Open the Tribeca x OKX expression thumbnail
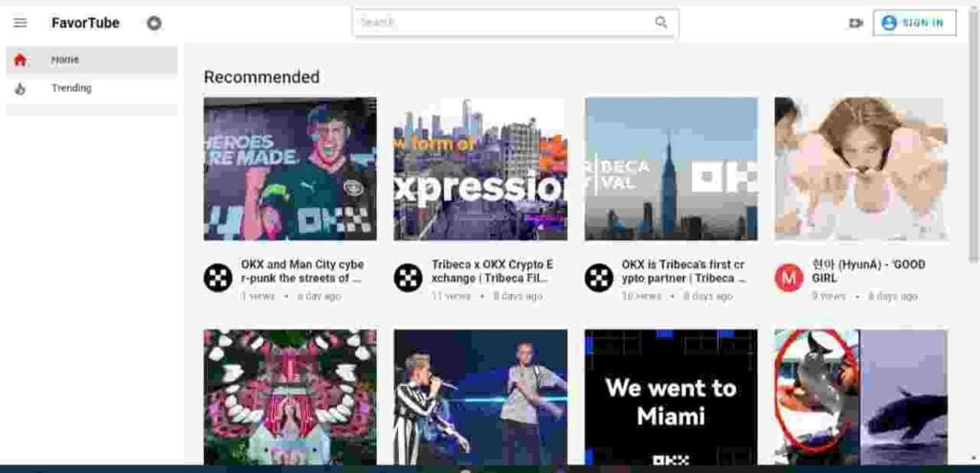Image resolution: width=980 pixels, height=473 pixels. tap(480, 169)
